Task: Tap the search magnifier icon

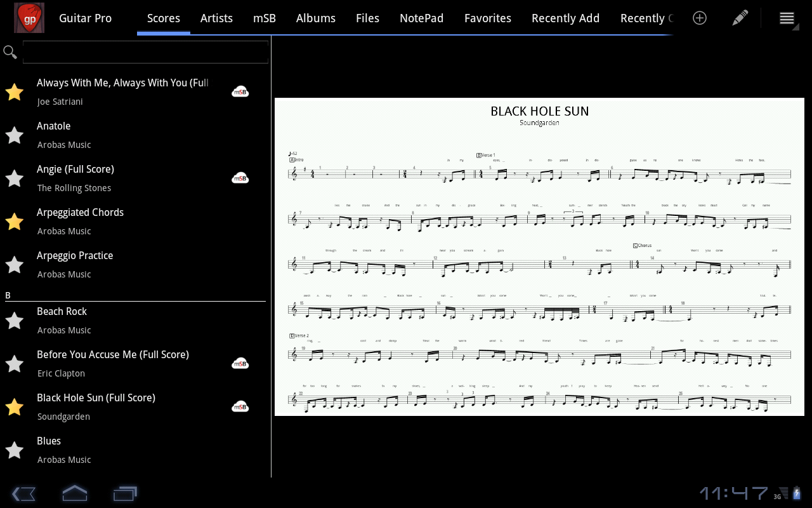Action: (x=10, y=52)
